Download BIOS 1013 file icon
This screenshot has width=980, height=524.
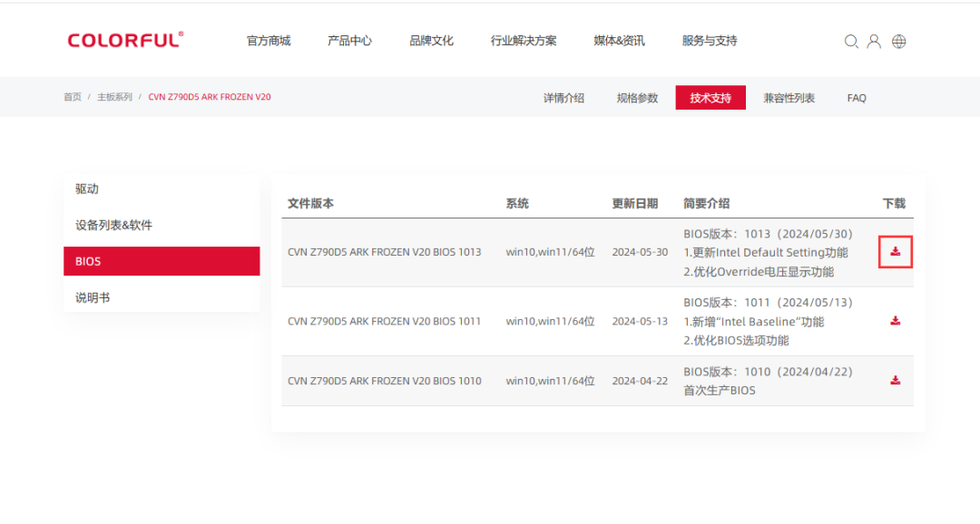point(895,251)
